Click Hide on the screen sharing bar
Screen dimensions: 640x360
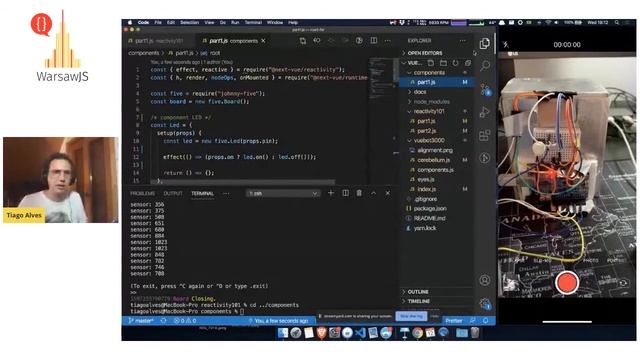tap(434, 316)
